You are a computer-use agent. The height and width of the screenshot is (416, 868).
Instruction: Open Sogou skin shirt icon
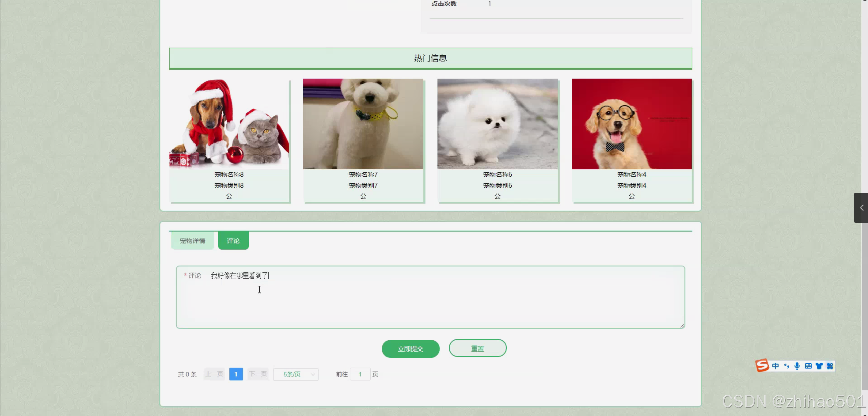click(x=819, y=366)
